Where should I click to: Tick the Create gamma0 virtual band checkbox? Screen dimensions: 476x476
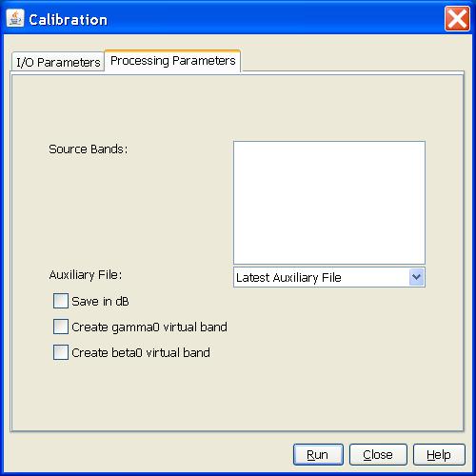[61, 327]
